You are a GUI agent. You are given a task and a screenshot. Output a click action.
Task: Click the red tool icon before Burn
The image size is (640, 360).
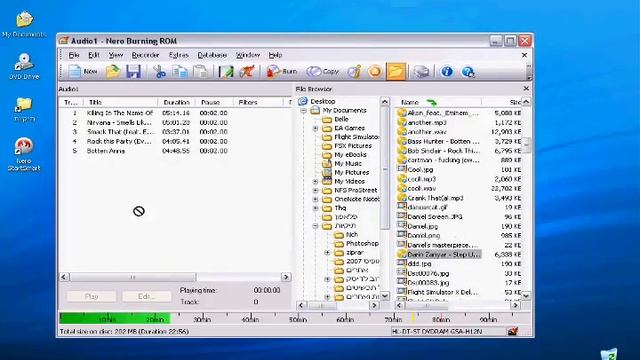pos(247,71)
